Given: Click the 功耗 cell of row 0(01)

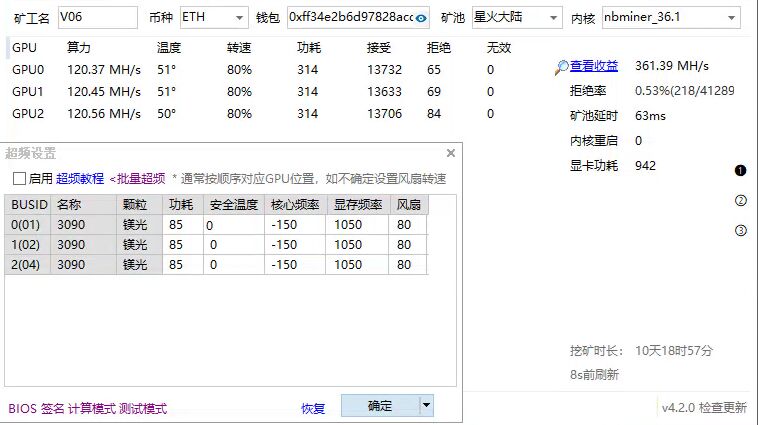Looking at the screenshot, I should click(x=183, y=225).
